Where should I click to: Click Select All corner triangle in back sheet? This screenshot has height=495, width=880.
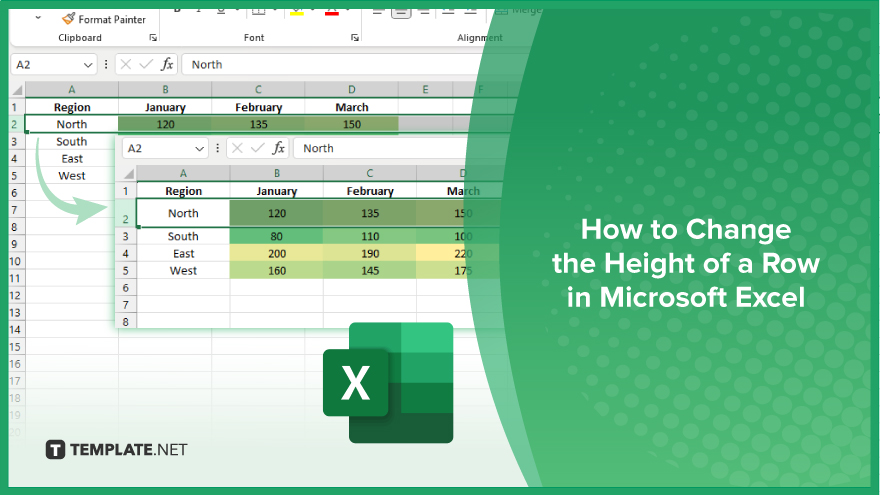[x=17, y=90]
